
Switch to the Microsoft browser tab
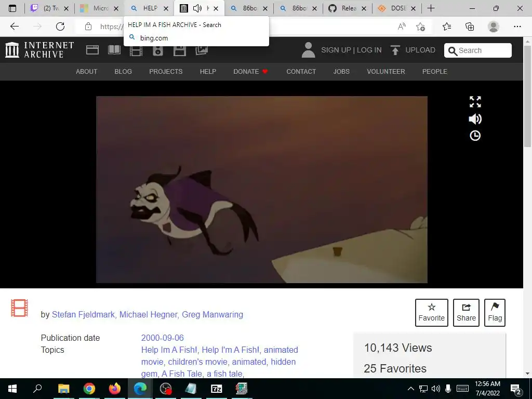[x=99, y=8]
